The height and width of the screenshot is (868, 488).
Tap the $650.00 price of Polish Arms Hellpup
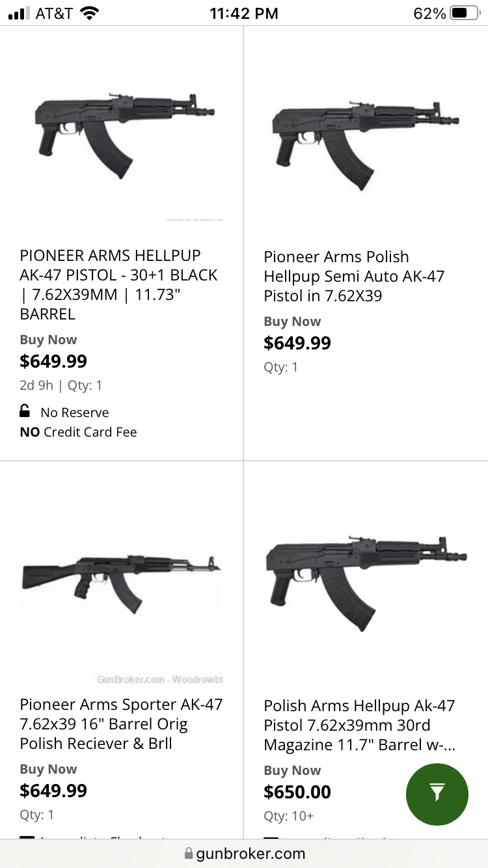click(x=297, y=792)
